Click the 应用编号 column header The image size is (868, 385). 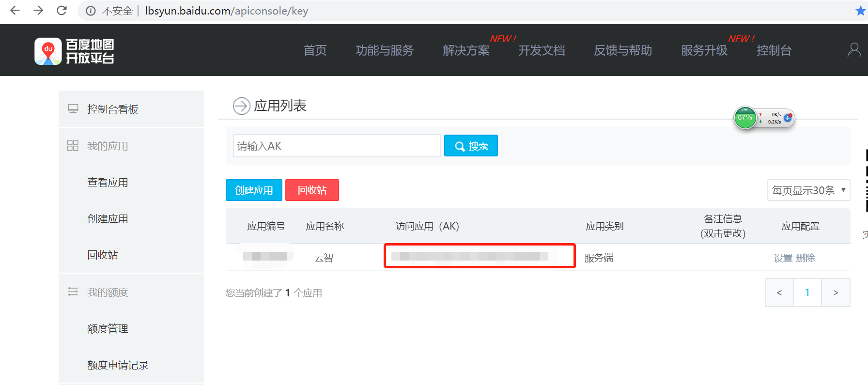(x=266, y=226)
